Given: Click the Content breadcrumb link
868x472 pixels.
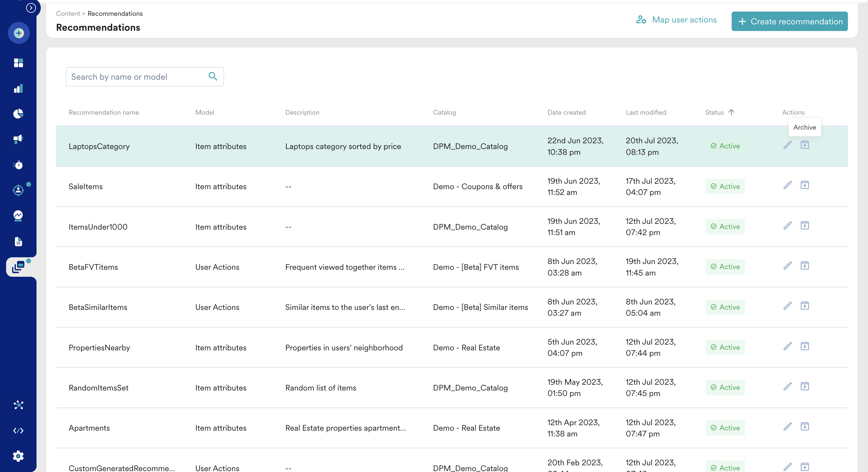Looking at the screenshot, I should pos(68,13).
